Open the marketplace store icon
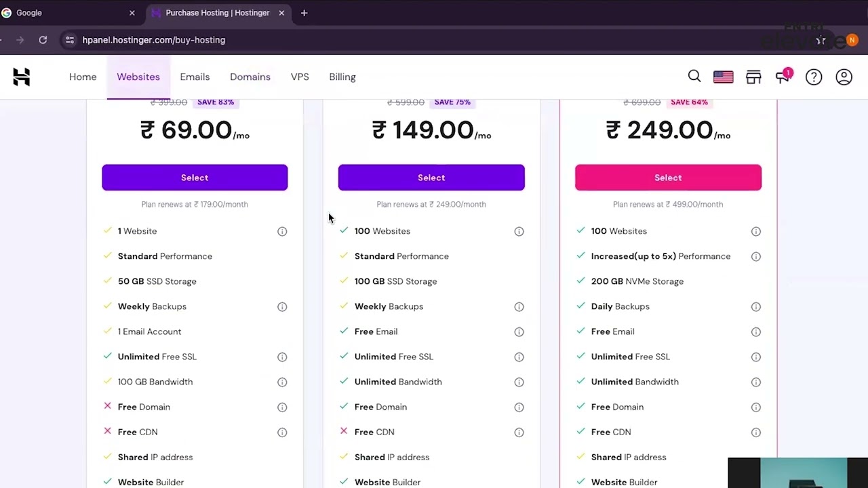Viewport: 868px width, 488px height. tap(753, 77)
